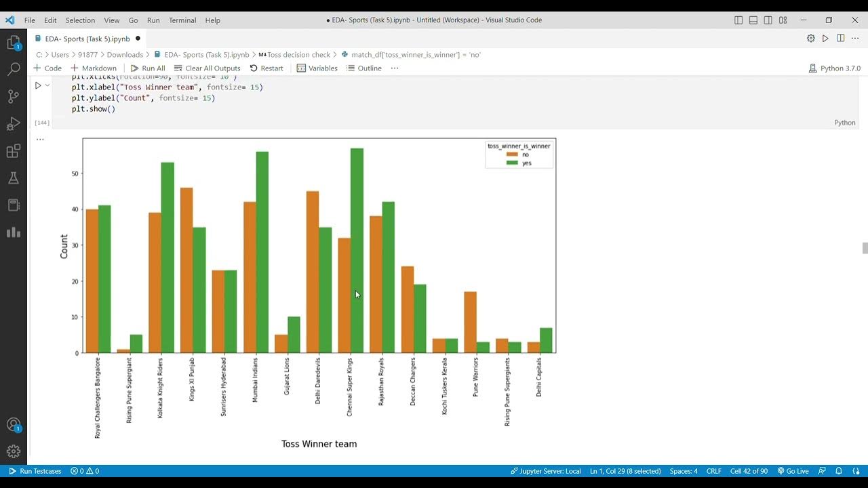Click Clear All Outputs
868x488 pixels.
pyautogui.click(x=208, y=68)
